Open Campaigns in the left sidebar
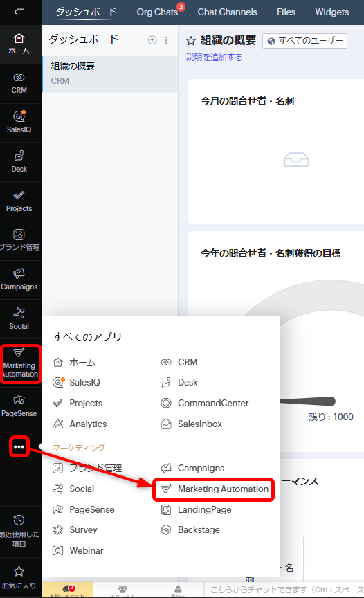 [19, 280]
